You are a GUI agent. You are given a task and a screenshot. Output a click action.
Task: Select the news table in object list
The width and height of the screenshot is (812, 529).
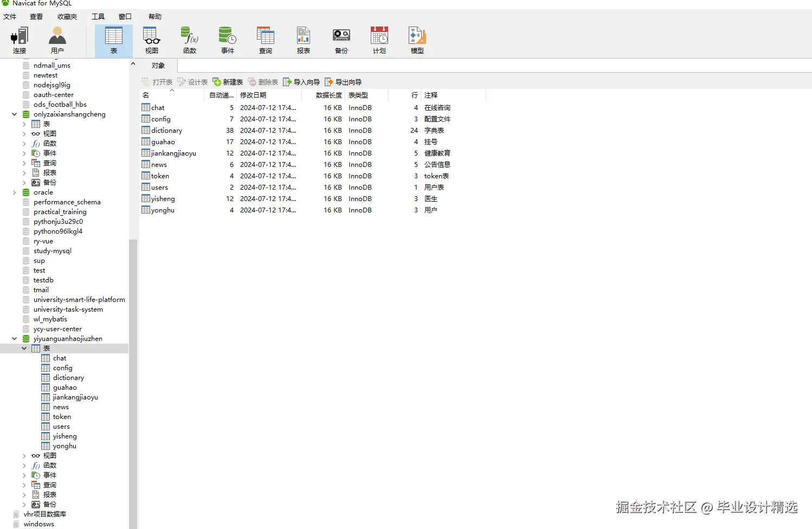154,164
